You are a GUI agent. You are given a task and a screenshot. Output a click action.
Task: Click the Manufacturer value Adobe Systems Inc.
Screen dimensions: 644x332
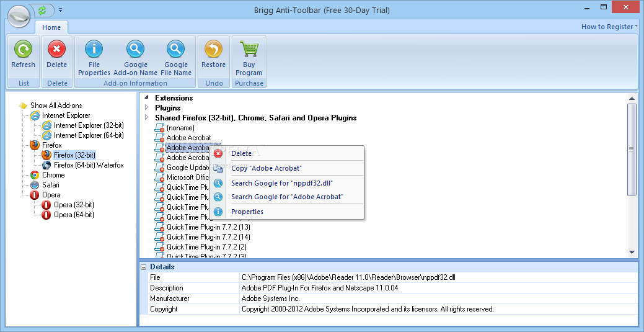click(x=271, y=298)
